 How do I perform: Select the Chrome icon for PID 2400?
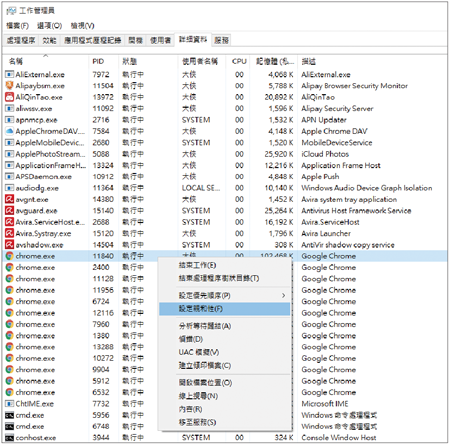(9, 267)
